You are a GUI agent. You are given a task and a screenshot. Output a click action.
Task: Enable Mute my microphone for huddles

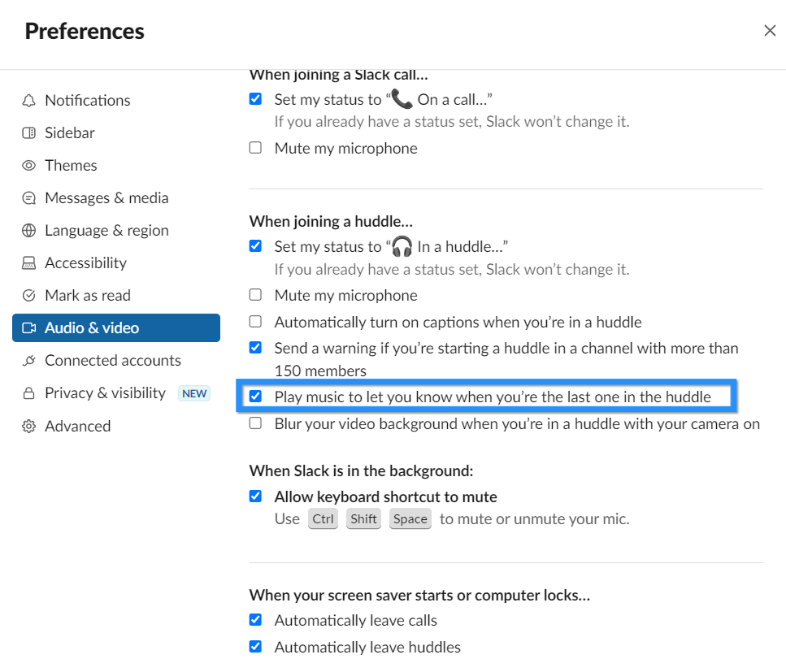tap(256, 295)
